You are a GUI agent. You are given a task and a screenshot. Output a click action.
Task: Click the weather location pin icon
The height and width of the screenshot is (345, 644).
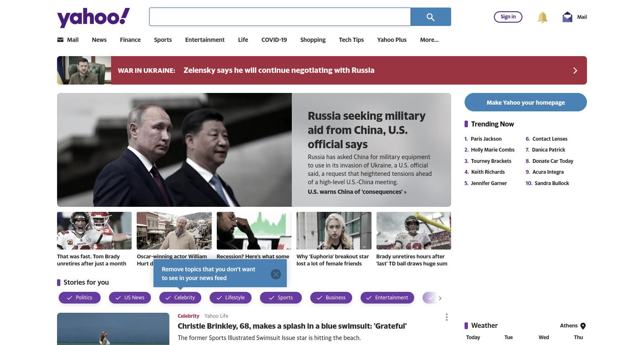point(583,326)
